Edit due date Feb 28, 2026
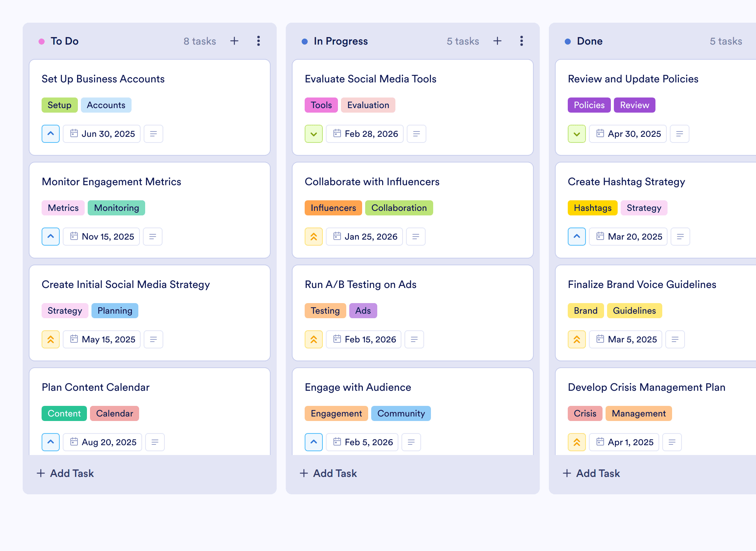Image resolution: width=756 pixels, height=551 pixels. [x=365, y=134]
